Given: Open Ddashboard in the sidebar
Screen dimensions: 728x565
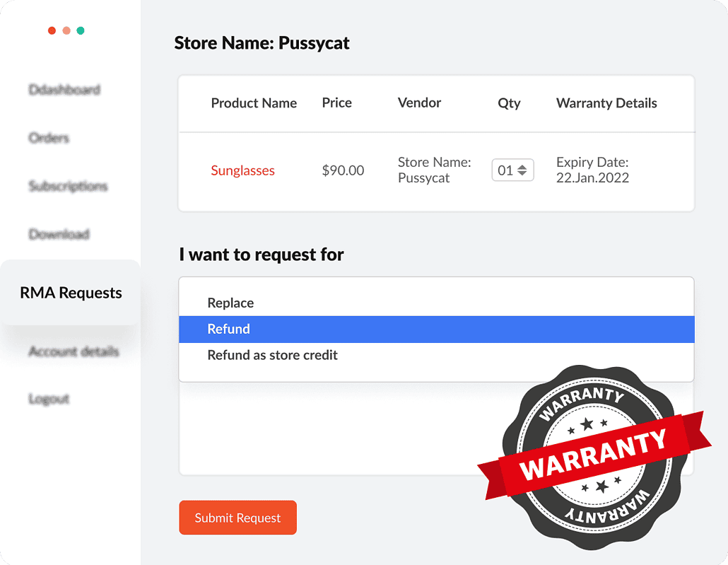Looking at the screenshot, I should 64,90.
